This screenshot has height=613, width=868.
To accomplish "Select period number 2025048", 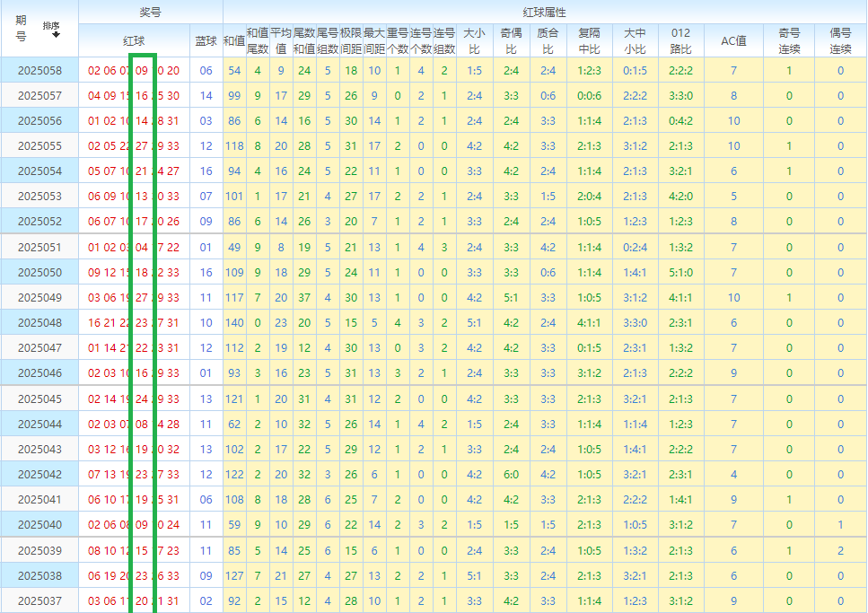I will [39, 322].
